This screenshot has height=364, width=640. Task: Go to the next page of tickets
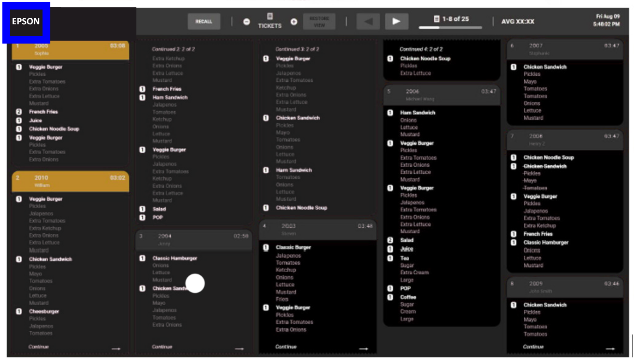[x=396, y=22]
